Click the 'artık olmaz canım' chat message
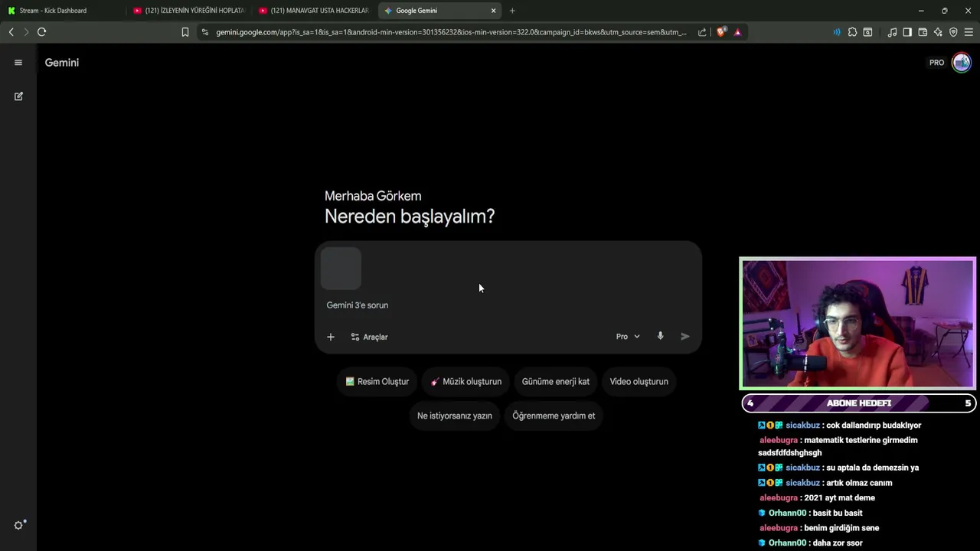The height and width of the screenshot is (551, 980). (x=859, y=483)
